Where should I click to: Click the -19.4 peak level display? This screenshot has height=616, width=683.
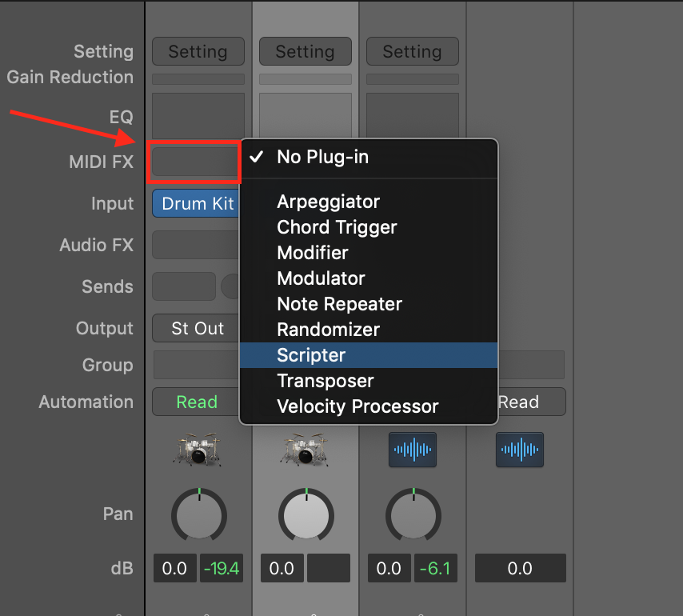tap(222, 568)
